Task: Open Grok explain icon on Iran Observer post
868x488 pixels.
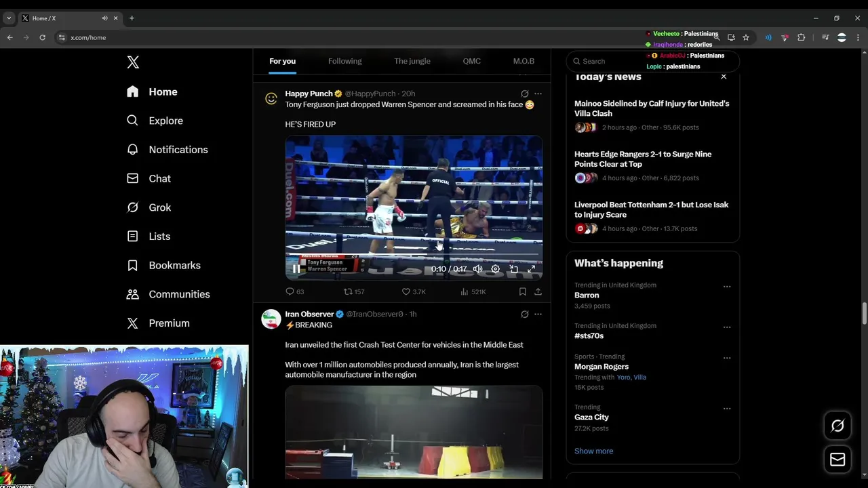Action: (x=524, y=314)
